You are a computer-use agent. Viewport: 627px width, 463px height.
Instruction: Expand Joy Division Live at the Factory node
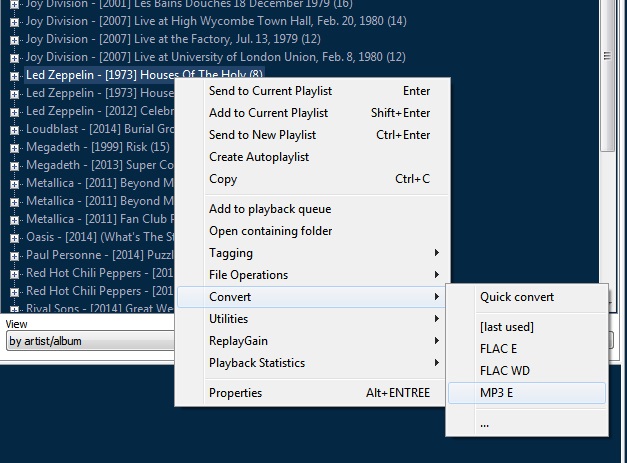tap(14, 40)
